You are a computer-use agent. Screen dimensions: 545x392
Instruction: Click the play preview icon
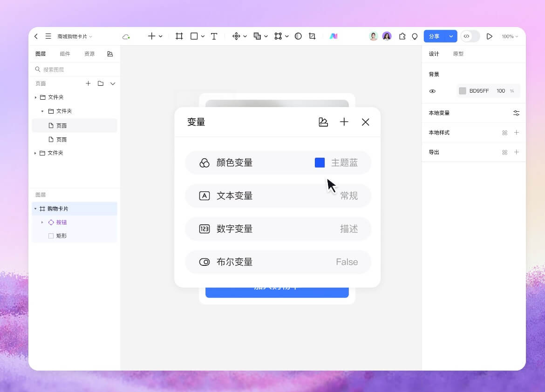(x=489, y=36)
